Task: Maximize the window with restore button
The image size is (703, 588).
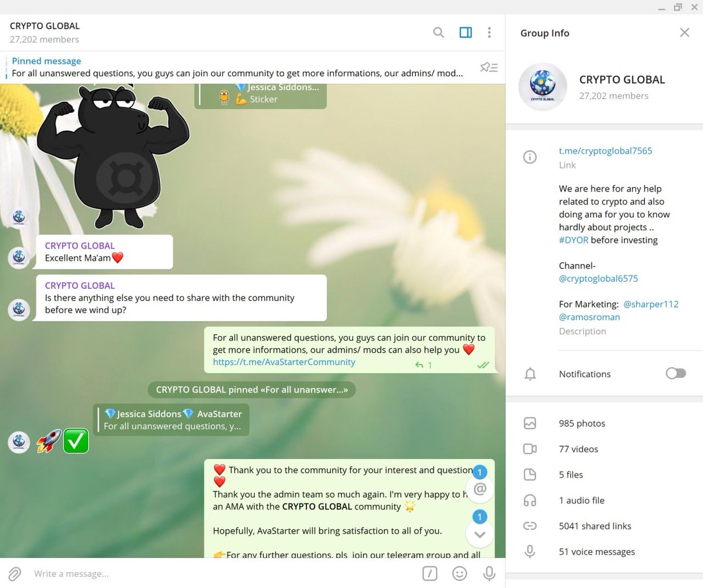Action: pyautogui.click(x=677, y=7)
